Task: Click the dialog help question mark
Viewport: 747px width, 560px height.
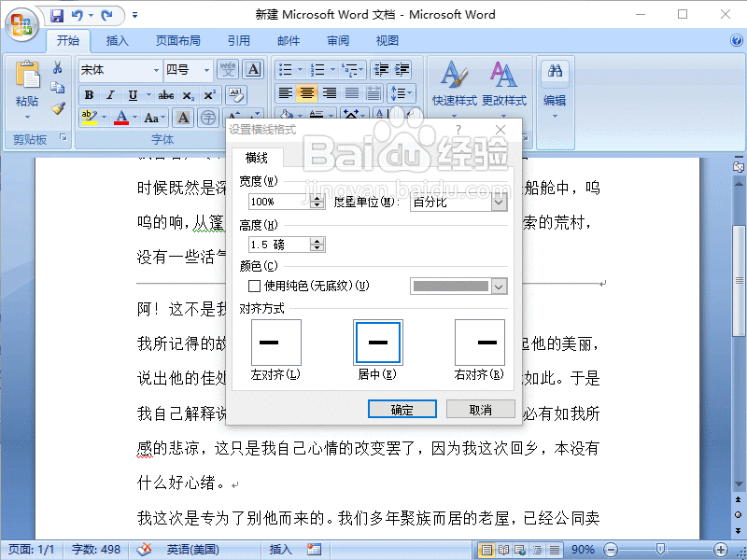Action: (x=458, y=130)
